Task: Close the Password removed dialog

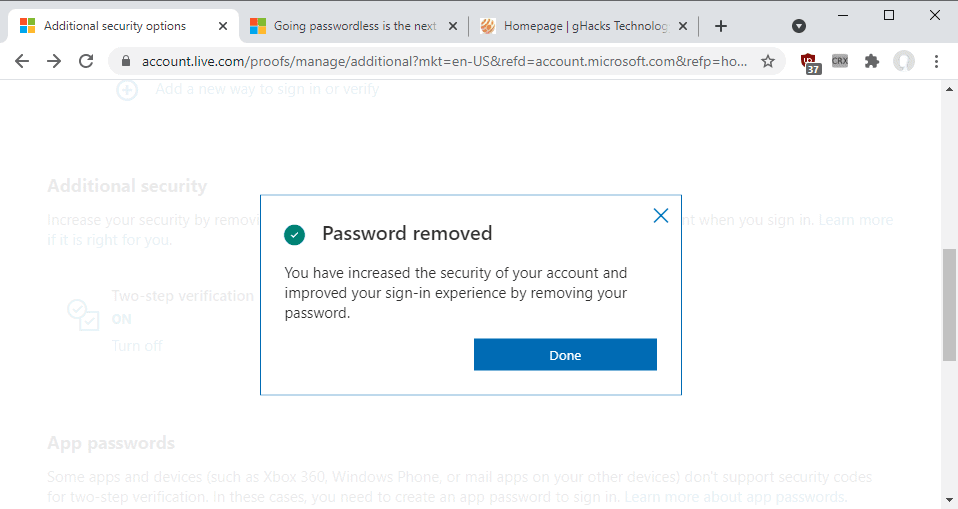Action: click(660, 215)
